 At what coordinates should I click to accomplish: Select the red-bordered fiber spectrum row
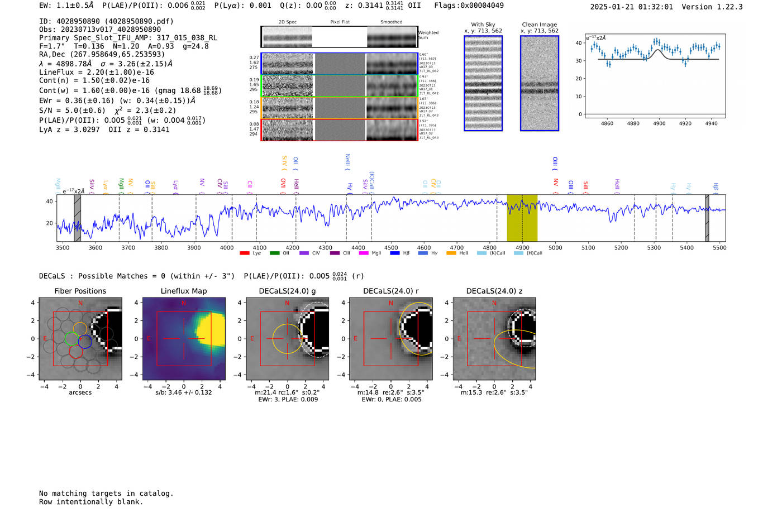point(340,130)
